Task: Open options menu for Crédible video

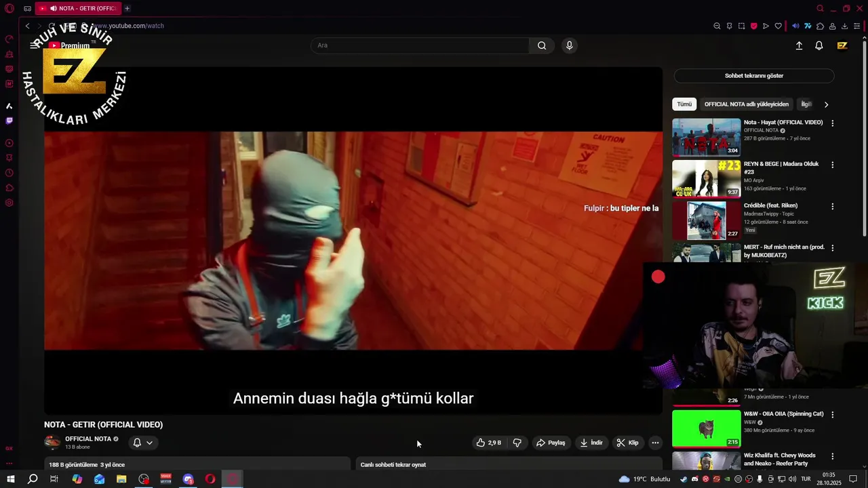Action: pos(833,206)
